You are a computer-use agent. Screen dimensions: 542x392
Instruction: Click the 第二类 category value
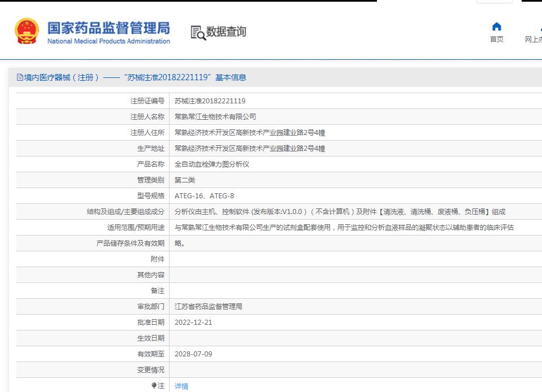(185, 180)
